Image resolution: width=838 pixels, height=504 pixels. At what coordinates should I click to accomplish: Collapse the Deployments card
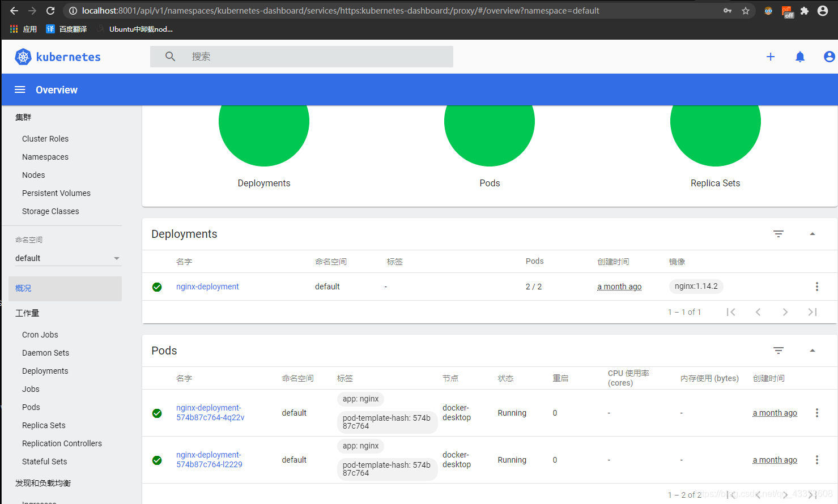(812, 234)
